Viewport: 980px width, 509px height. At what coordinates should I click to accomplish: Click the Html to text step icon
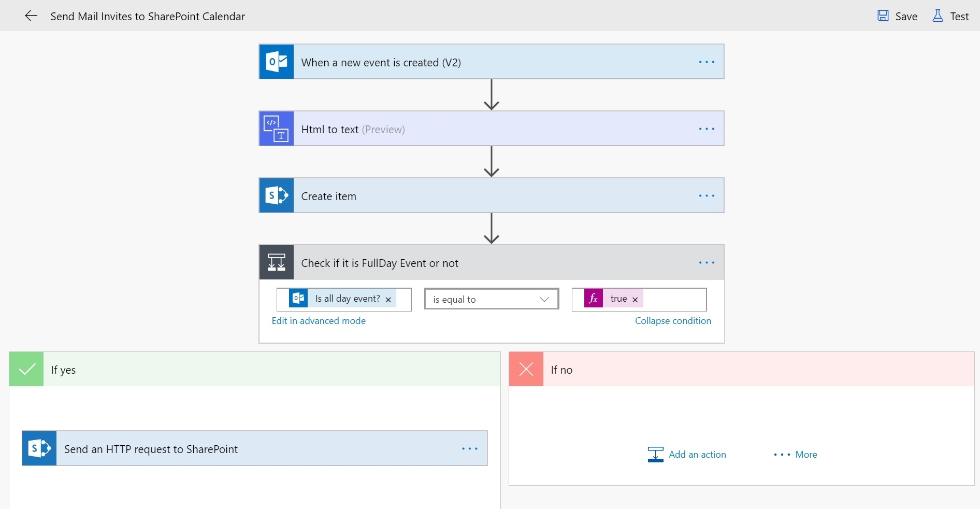pyautogui.click(x=277, y=129)
